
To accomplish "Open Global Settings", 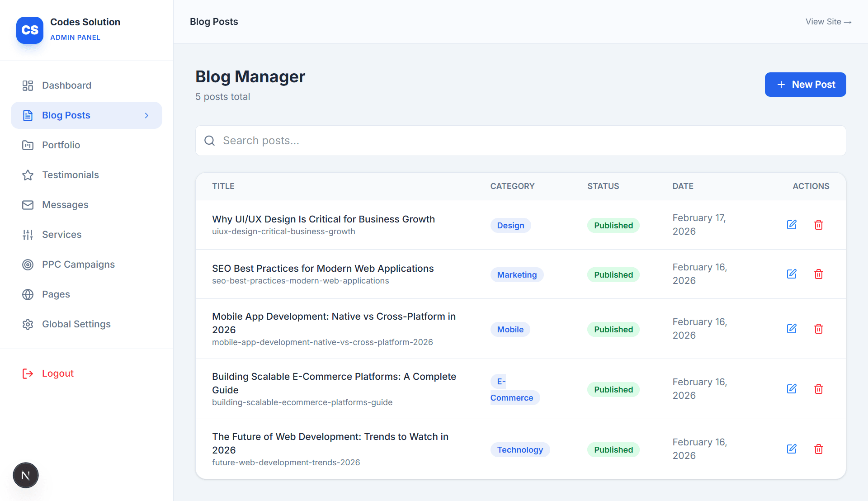I will click(x=76, y=324).
